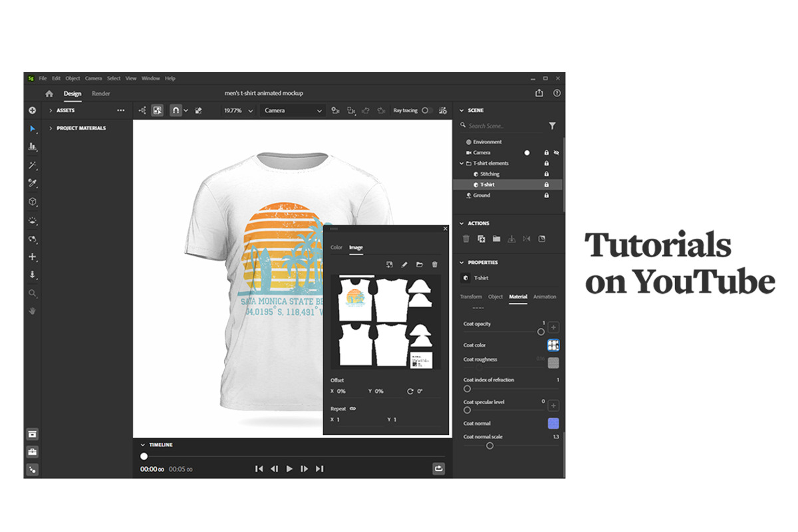Expand the Assets panel

pyautogui.click(x=51, y=110)
